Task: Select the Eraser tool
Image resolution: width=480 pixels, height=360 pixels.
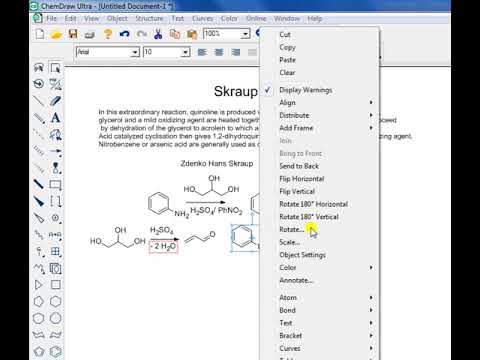Action: pyautogui.click(x=55, y=101)
